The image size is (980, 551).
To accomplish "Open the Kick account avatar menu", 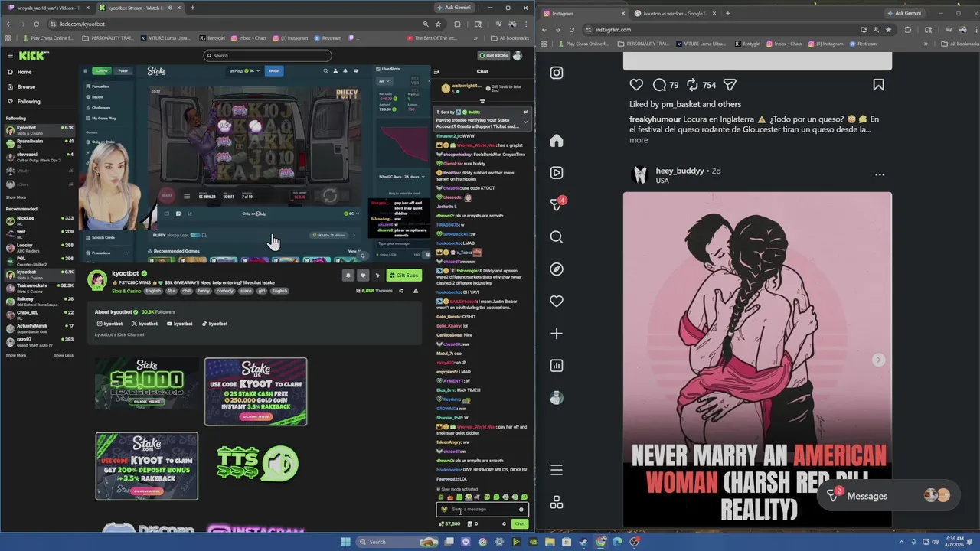I will pos(518,55).
